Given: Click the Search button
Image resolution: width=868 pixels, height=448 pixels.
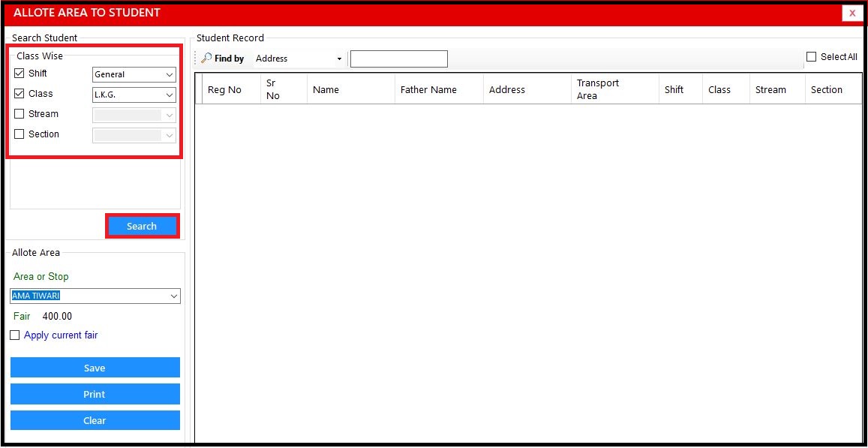Looking at the screenshot, I should click(x=142, y=226).
